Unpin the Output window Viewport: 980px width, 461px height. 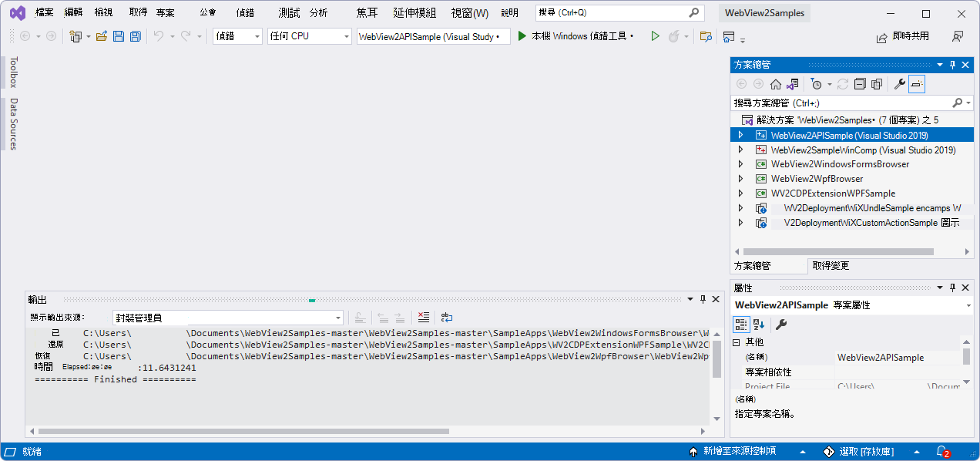703,298
